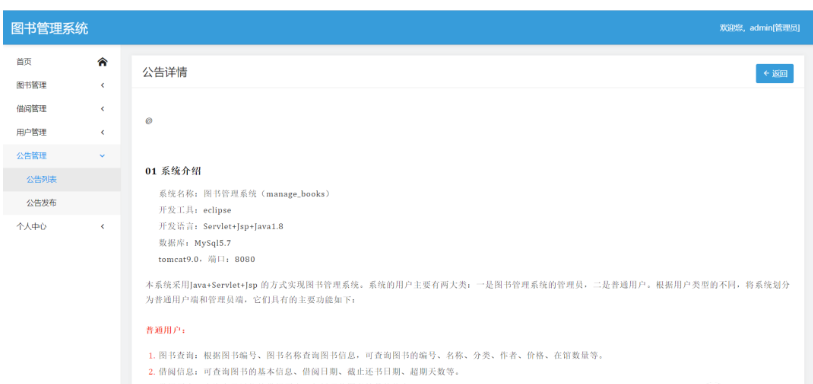813x384 pixels.
Task: Click the 开发语言 Servlet+Jsp+Java1.8 line
Action: (x=221, y=226)
